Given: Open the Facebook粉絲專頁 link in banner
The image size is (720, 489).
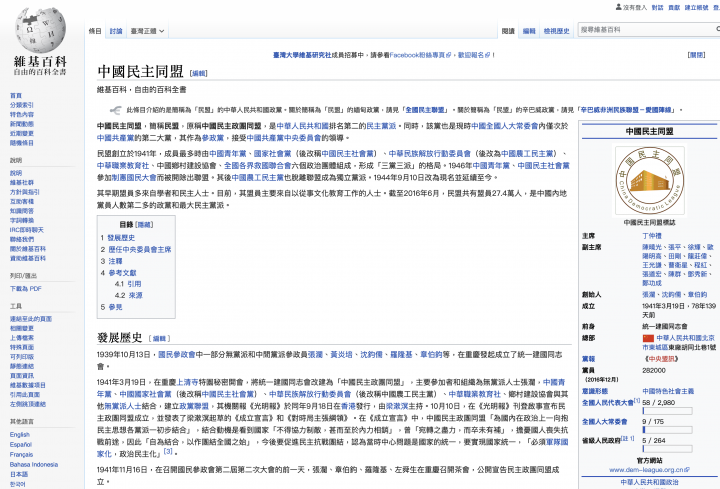Looking at the screenshot, I should (x=420, y=55).
